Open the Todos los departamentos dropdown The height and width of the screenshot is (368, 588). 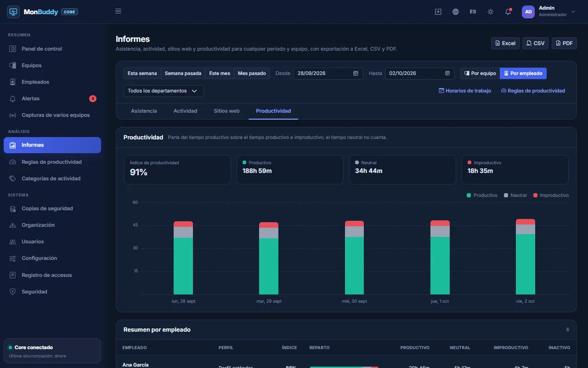tap(164, 91)
